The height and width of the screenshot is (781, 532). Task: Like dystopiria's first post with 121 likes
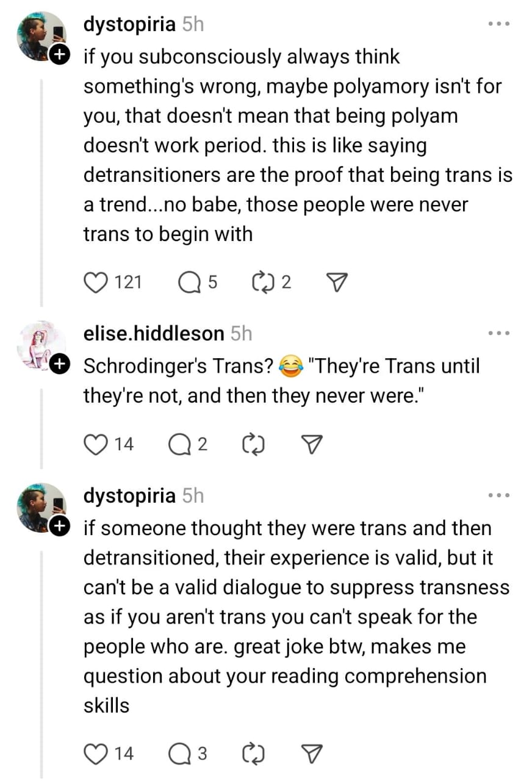click(95, 282)
